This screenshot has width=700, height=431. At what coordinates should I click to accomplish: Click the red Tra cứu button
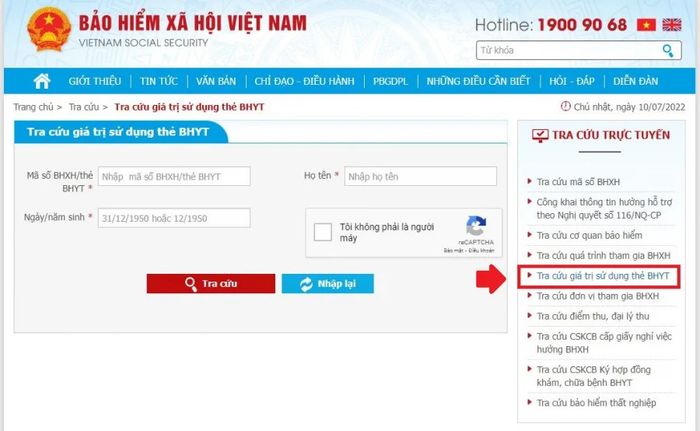pos(211,284)
